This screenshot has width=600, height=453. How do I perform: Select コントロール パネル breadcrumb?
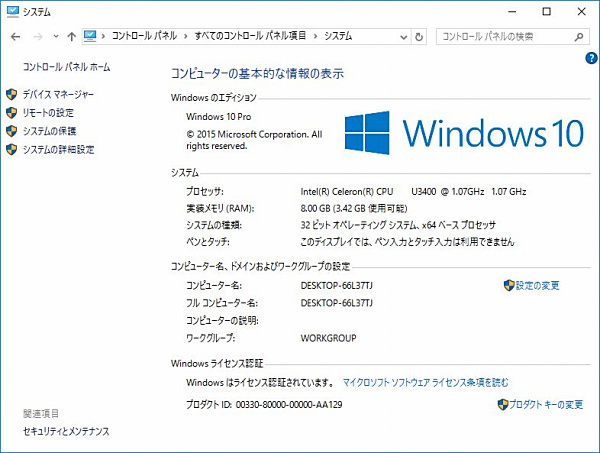144,36
